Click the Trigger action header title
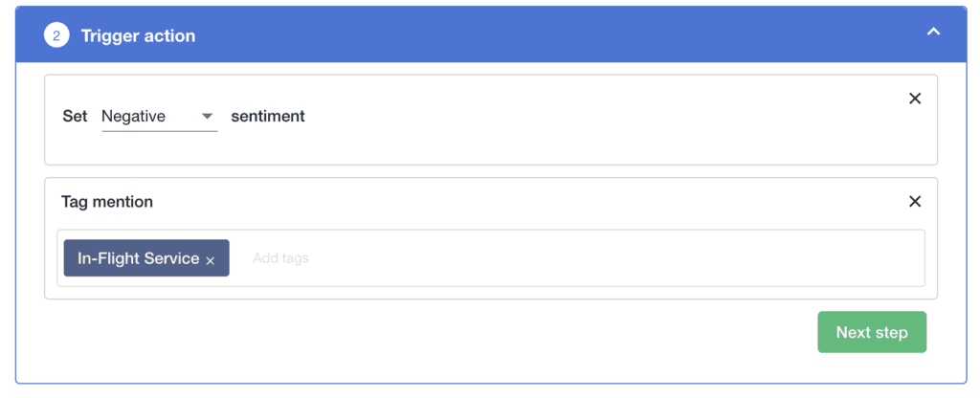The width and height of the screenshot is (980, 398). coord(138,36)
